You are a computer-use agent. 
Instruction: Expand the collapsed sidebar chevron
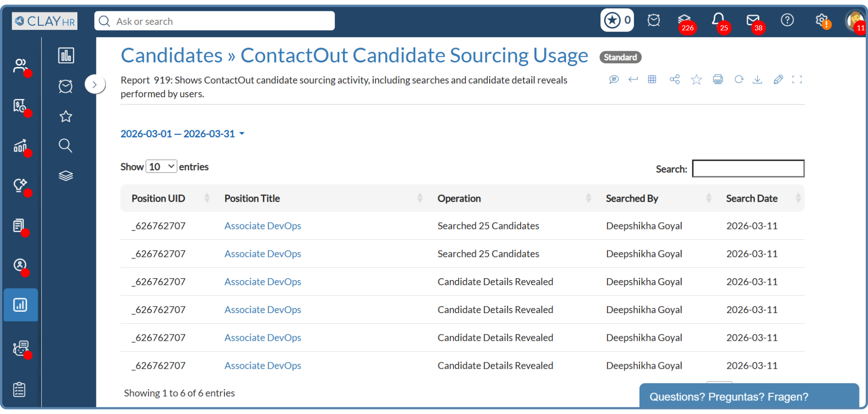click(x=95, y=85)
